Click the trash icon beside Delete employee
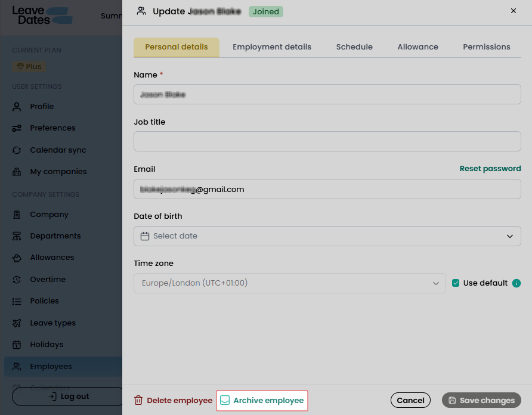This screenshot has height=415, width=532. (x=138, y=401)
